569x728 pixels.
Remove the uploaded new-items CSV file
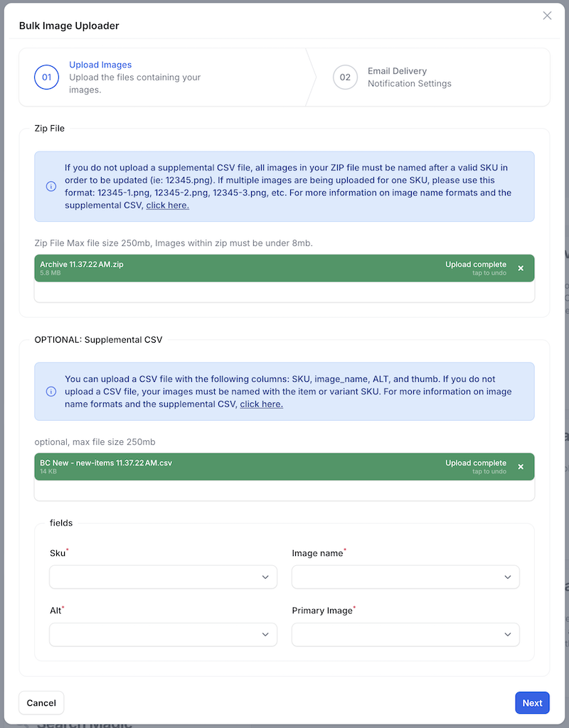point(521,467)
